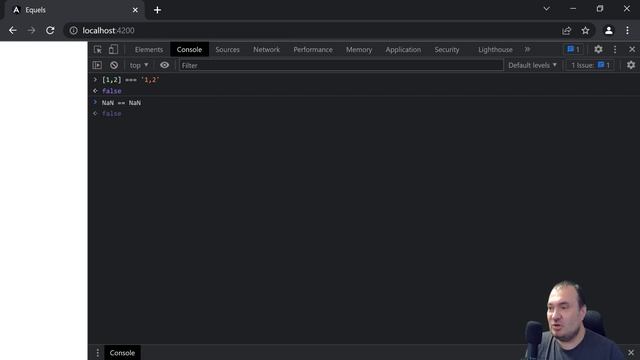The height and width of the screenshot is (360, 640).
Task: Open a new browser tab
Action: [x=158, y=10]
